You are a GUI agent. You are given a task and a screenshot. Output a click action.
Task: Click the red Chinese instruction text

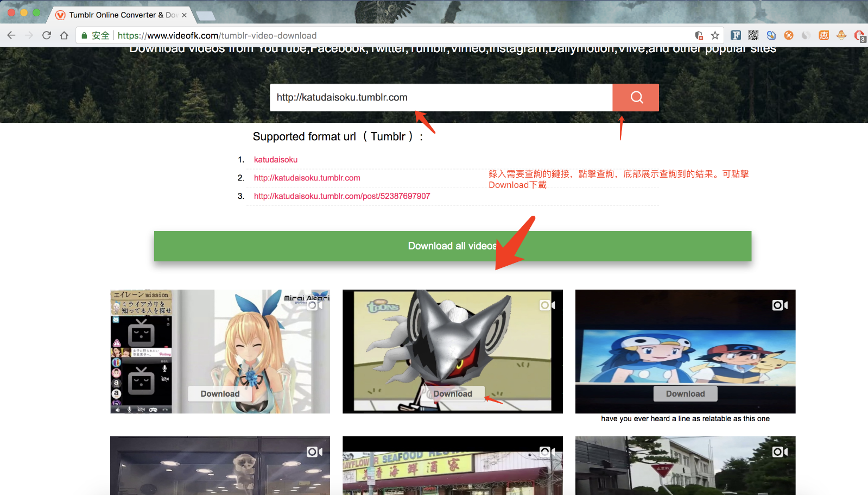618,179
